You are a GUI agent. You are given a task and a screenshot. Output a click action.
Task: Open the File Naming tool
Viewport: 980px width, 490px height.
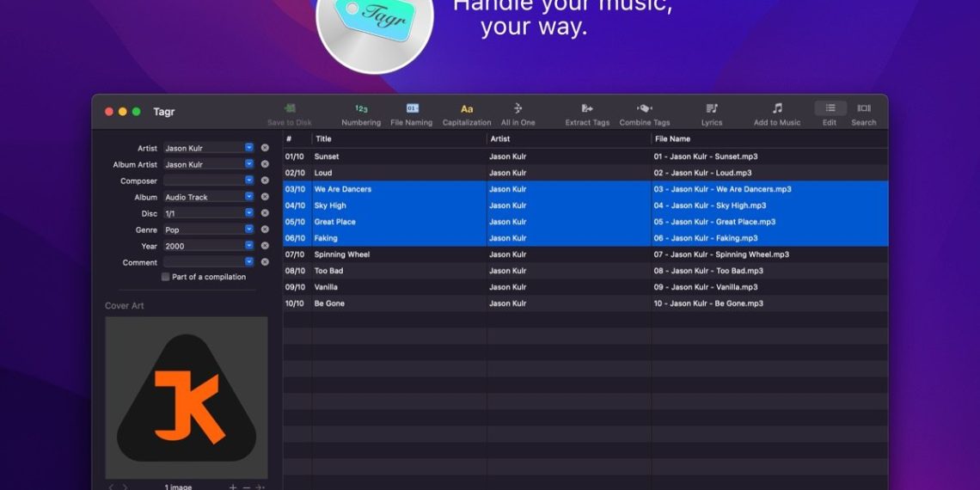pyautogui.click(x=412, y=109)
